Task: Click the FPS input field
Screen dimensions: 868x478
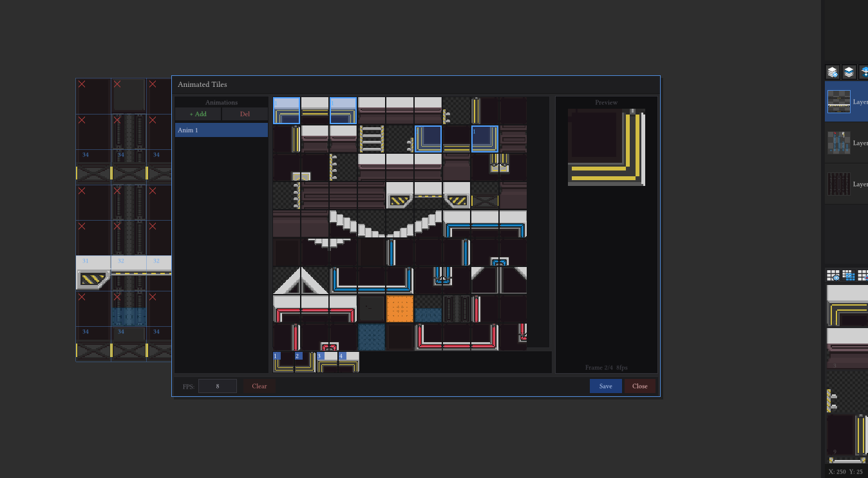Action: (218, 386)
